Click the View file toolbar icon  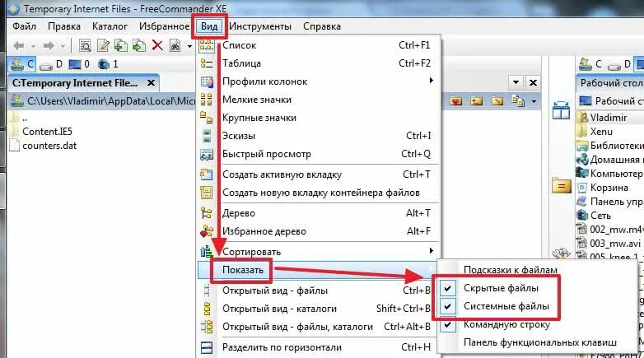pyautogui.click(x=85, y=45)
